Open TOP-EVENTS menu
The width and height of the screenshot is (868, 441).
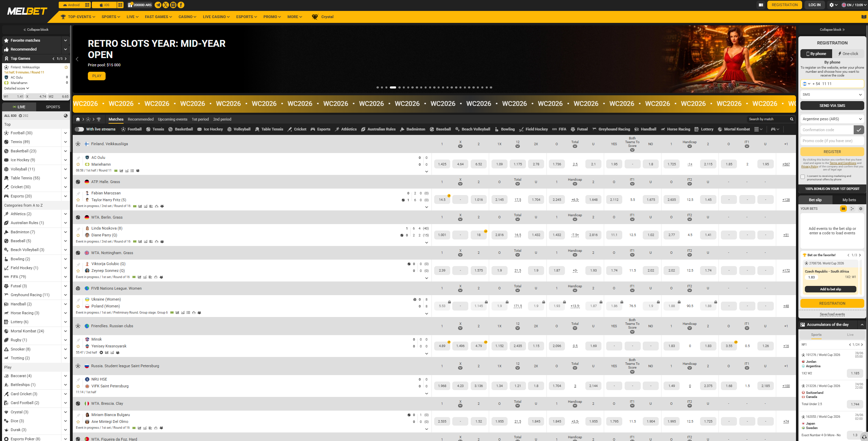(78, 17)
